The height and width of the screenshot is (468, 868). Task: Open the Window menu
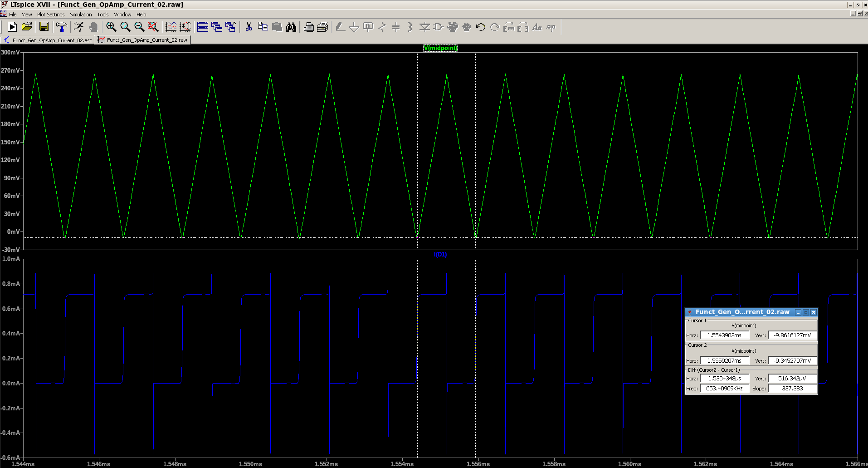pos(122,15)
